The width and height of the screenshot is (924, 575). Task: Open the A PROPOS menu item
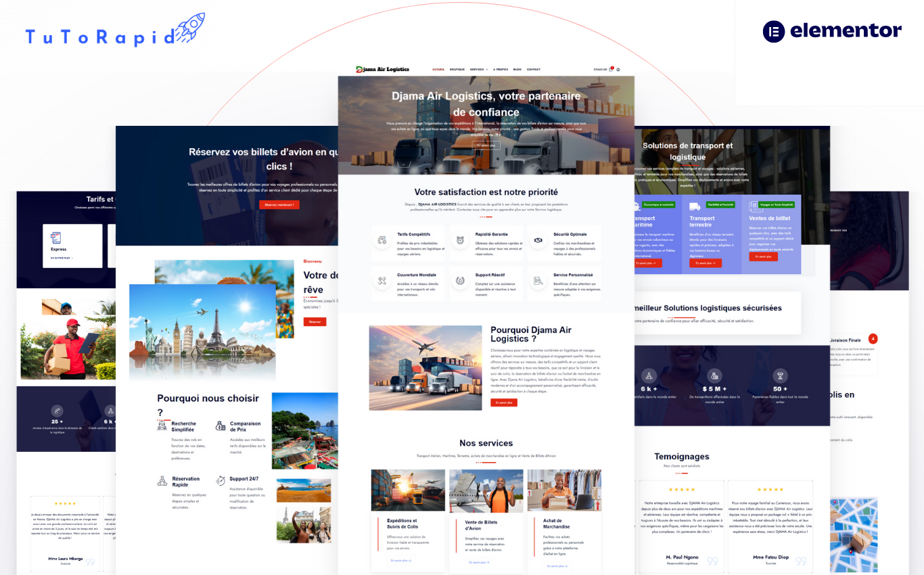[501, 69]
